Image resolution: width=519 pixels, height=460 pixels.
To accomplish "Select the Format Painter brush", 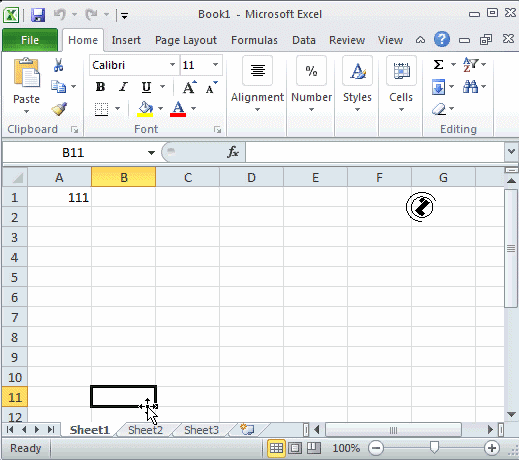I will pyautogui.click(x=59, y=109).
